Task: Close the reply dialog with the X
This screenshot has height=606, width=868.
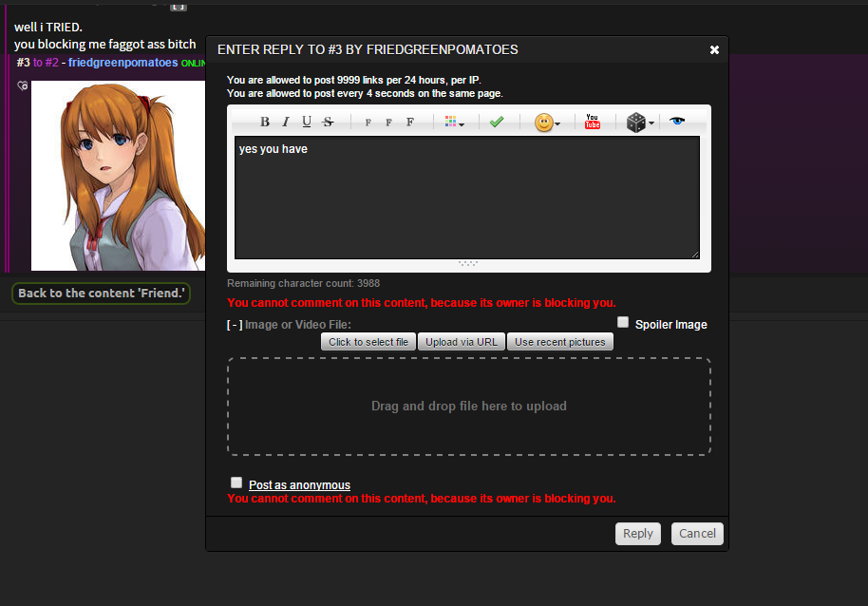Action: 714,49
